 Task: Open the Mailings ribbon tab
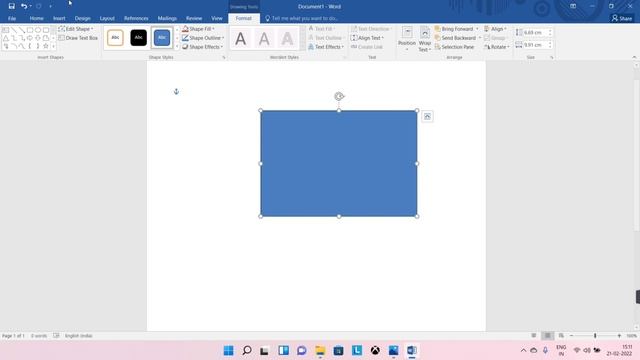point(167,18)
